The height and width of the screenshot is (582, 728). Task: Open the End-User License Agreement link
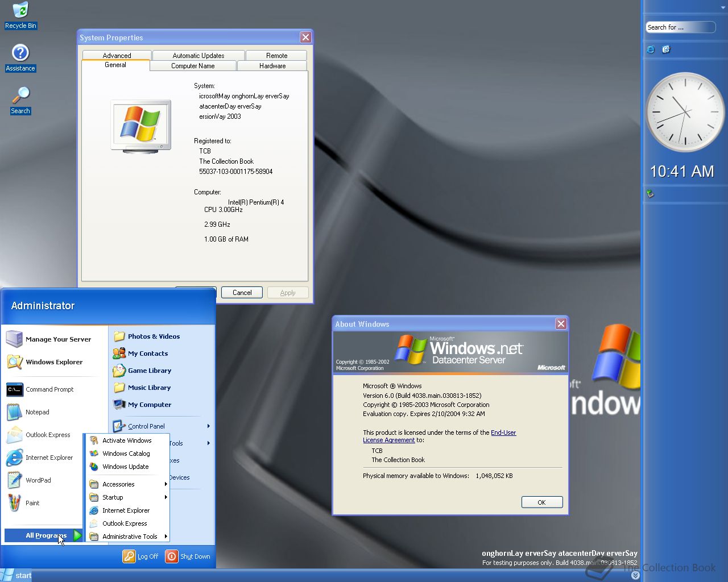tap(440, 436)
